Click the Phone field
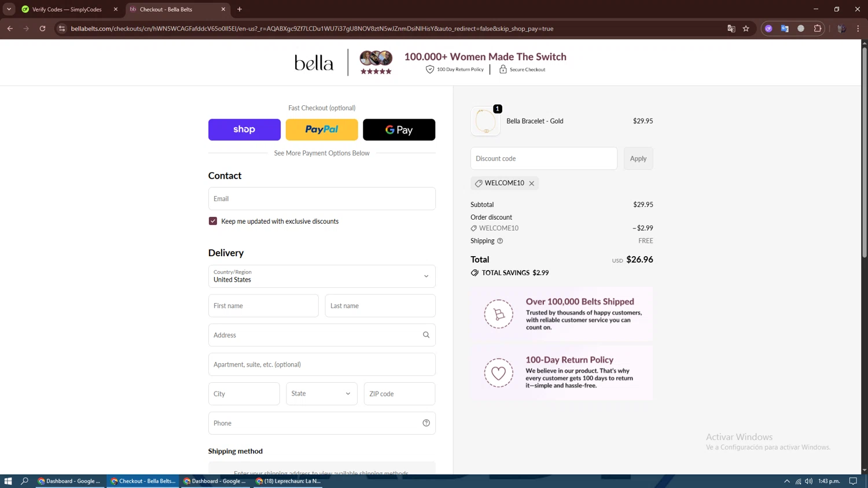The width and height of the screenshot is (868, 488). point(322,423)
